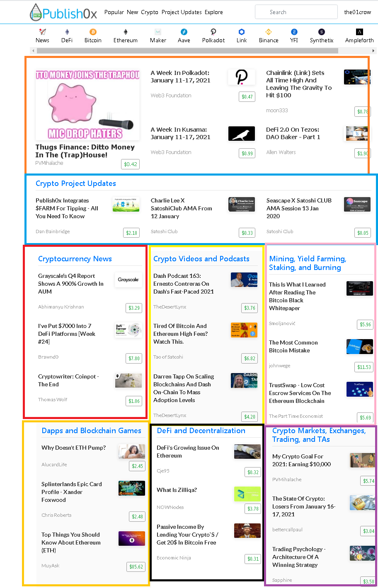
Task: Open Passive Income By Lending Crypto
Action: click(x=187, y=535)
